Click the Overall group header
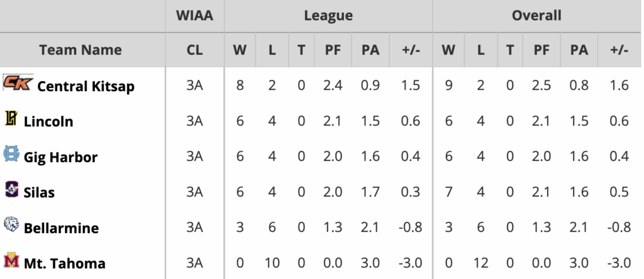 (536, 16)
